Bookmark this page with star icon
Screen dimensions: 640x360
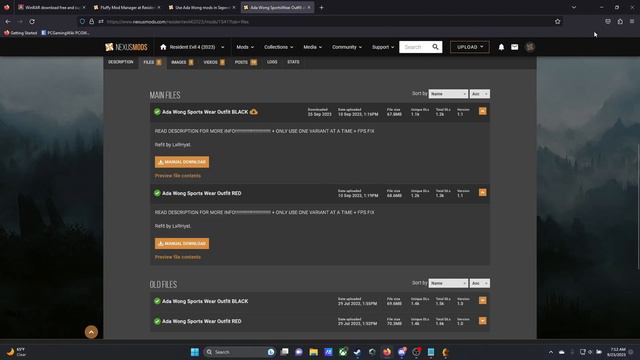[558, 21]
